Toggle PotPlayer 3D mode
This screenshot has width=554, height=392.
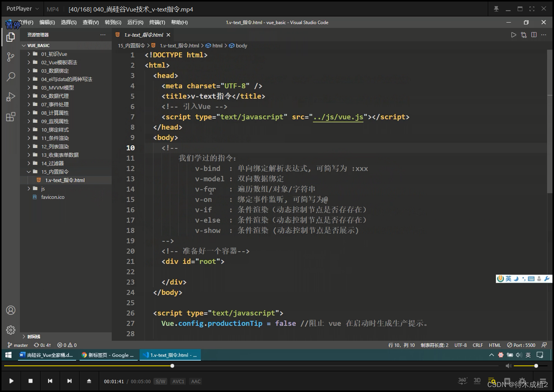click(x=477, y=381)
